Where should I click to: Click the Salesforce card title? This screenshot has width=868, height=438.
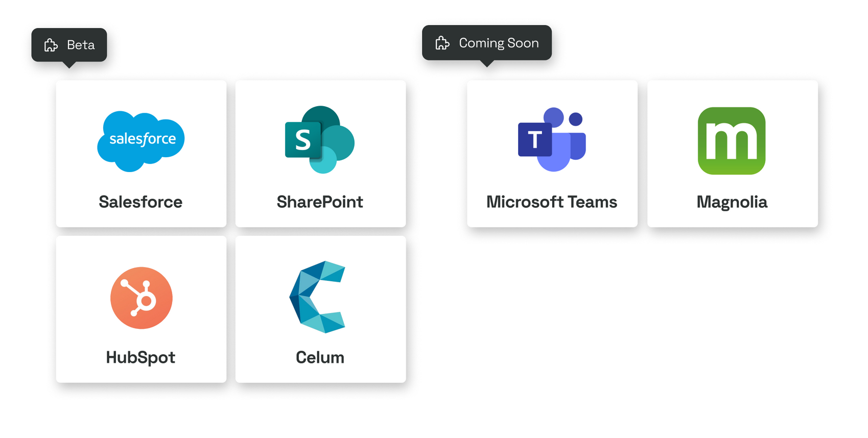click(140, 202)
